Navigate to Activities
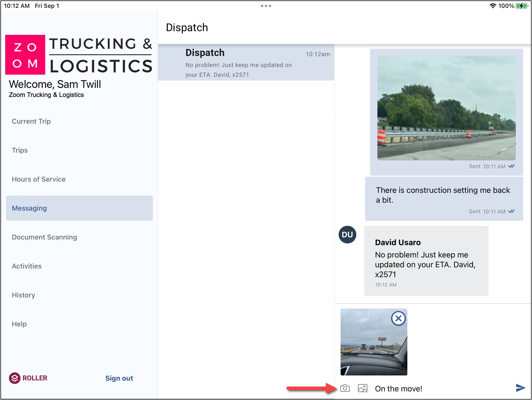 tap(27, 266)
